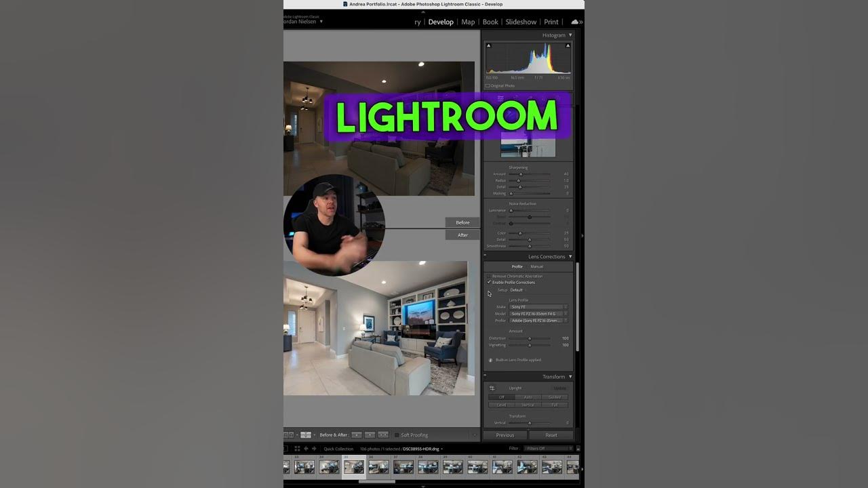The image size is (868, 488).
Task: Open the Print module
Action: coord(551,22)
